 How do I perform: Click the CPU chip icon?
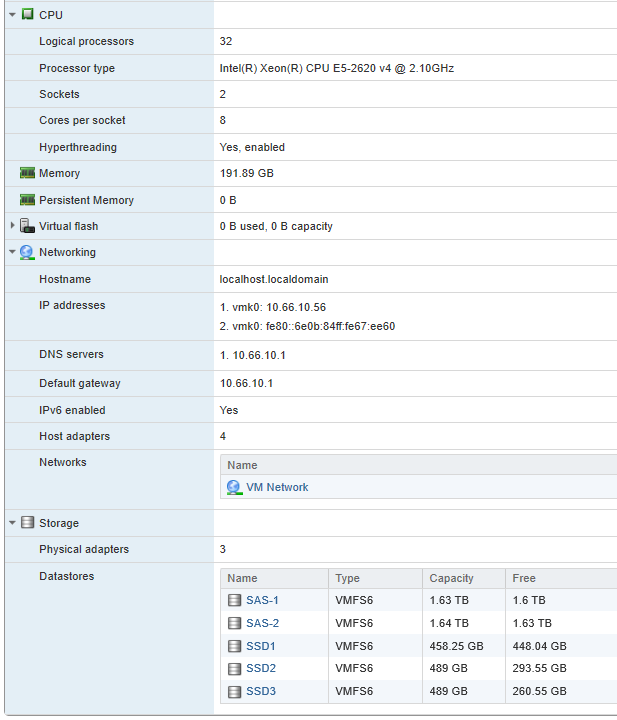tap(28, 15)
